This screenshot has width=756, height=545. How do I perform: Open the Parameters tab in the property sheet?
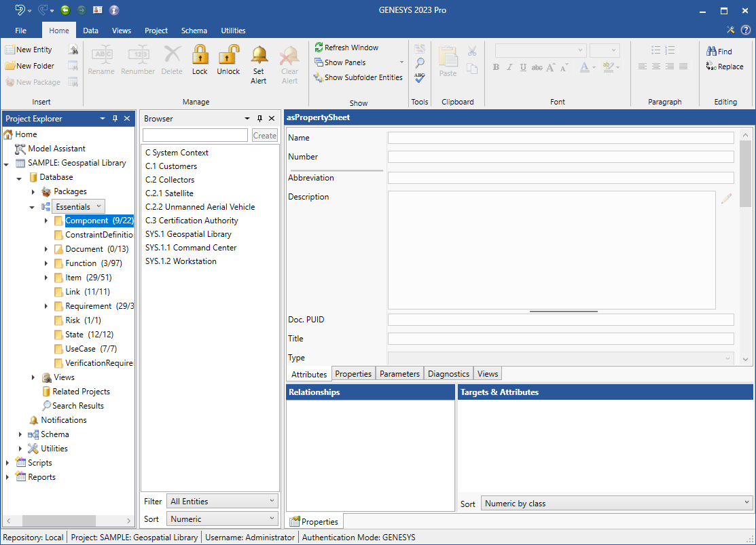pos(399,374)
